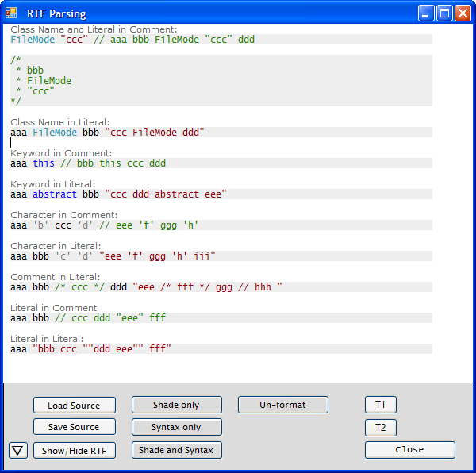Screen dimensions: 476x473
Task: Run the T2 test button
Action: pyautogui.click(x=381, y=428)
